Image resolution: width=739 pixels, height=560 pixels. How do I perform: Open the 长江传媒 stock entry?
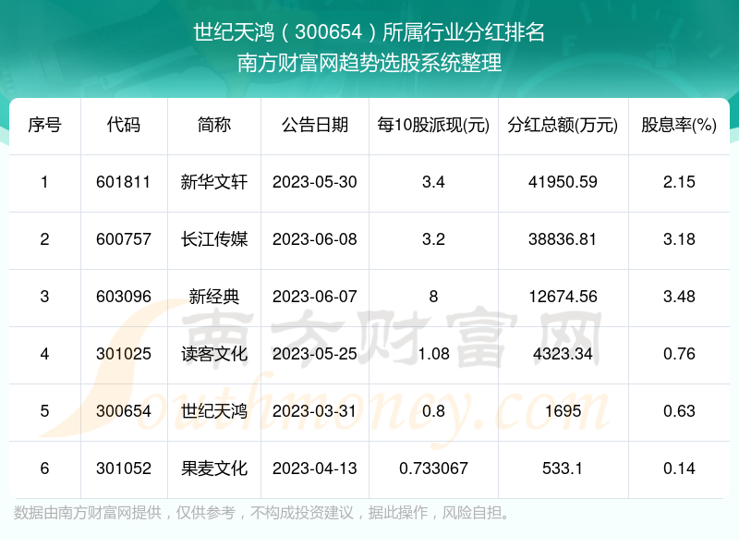pos(214,239)
